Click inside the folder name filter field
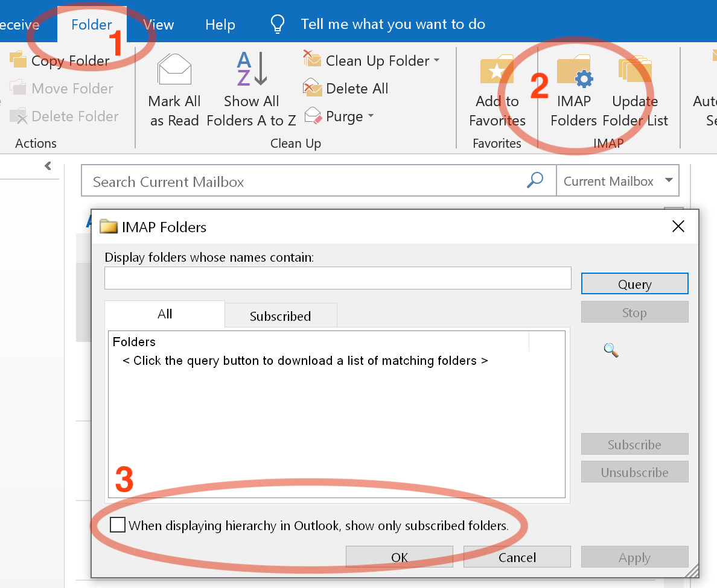The width and height of the screenshot is (717, 588). click(338, 278)
